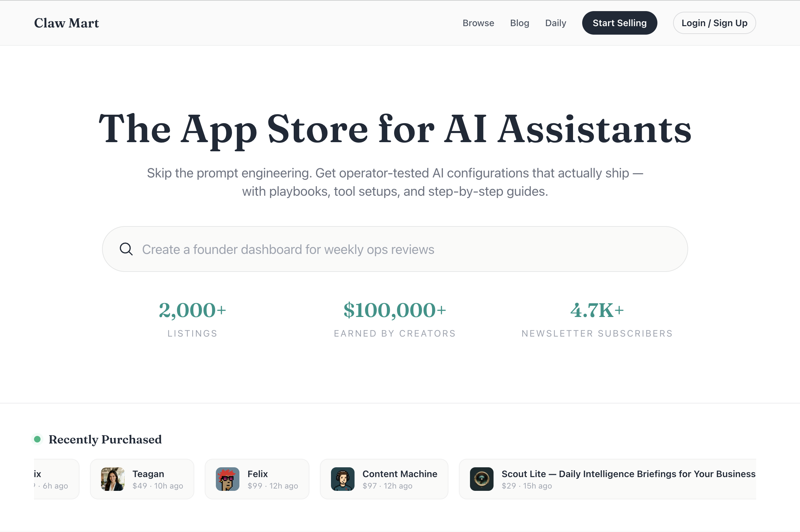
Task: Click the Content Machine avatar icon
Action: 343,479
